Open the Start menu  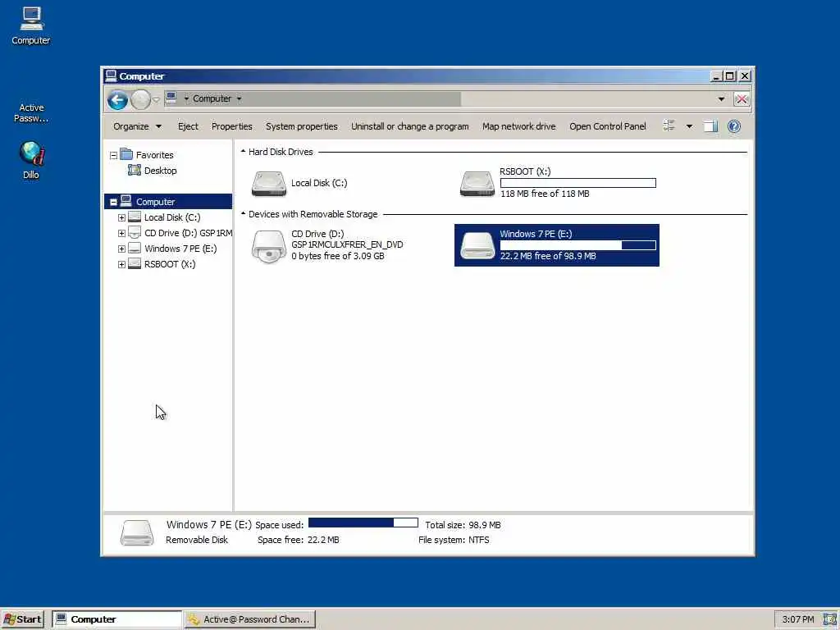pyautogui.click(x=22, y=619)
